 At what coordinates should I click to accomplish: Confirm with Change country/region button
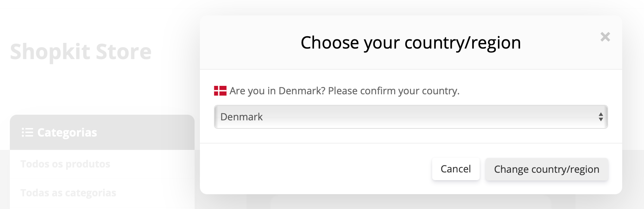[x=546, y=169]
